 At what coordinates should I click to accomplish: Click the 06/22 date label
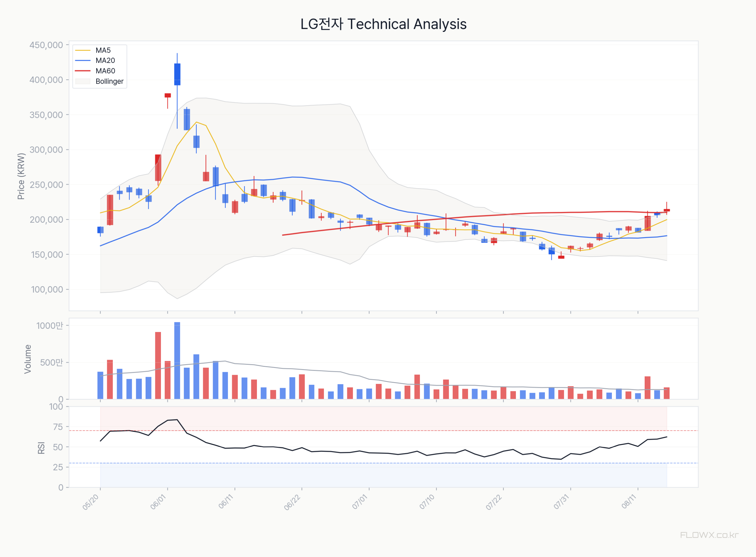[292, 502]
